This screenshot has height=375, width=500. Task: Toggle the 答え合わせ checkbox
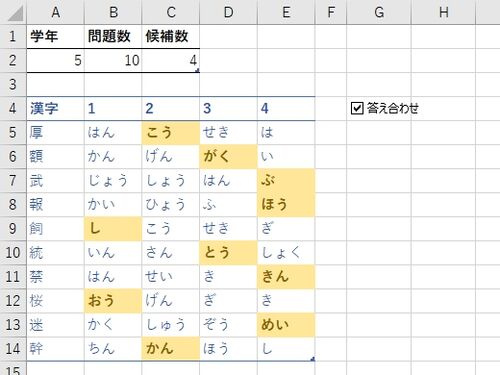(x=357, y=108)
